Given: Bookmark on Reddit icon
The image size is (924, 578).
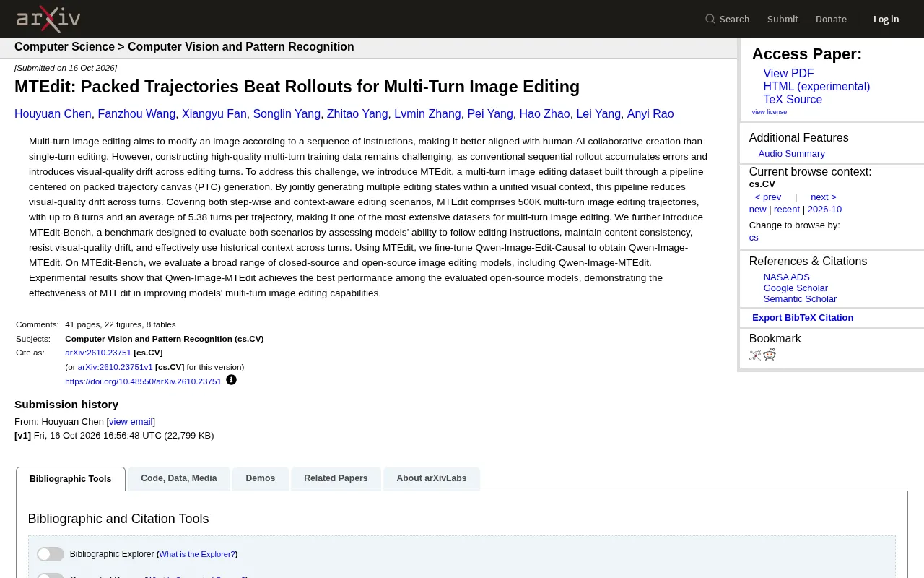Looking at the screenshot, I should click(770, 355).
